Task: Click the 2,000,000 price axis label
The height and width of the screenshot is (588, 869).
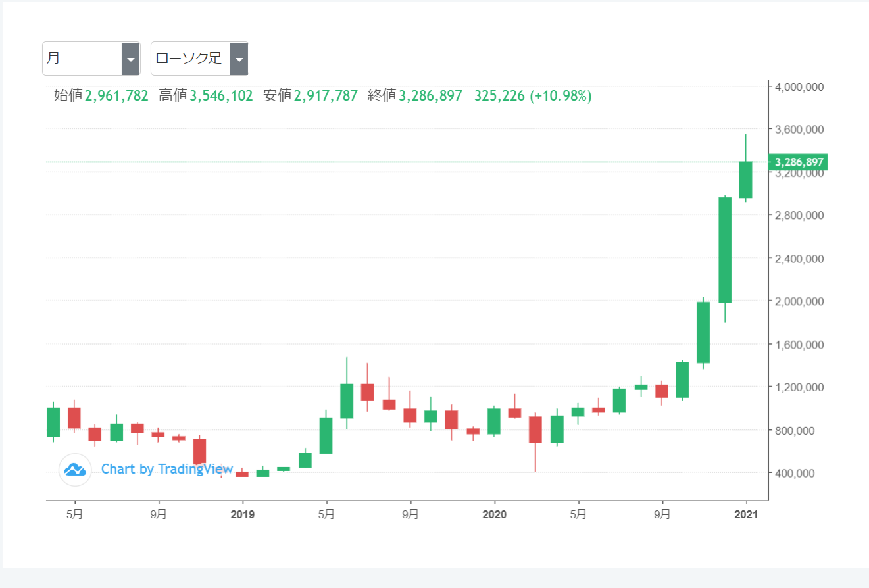Action: coord(800,301)
